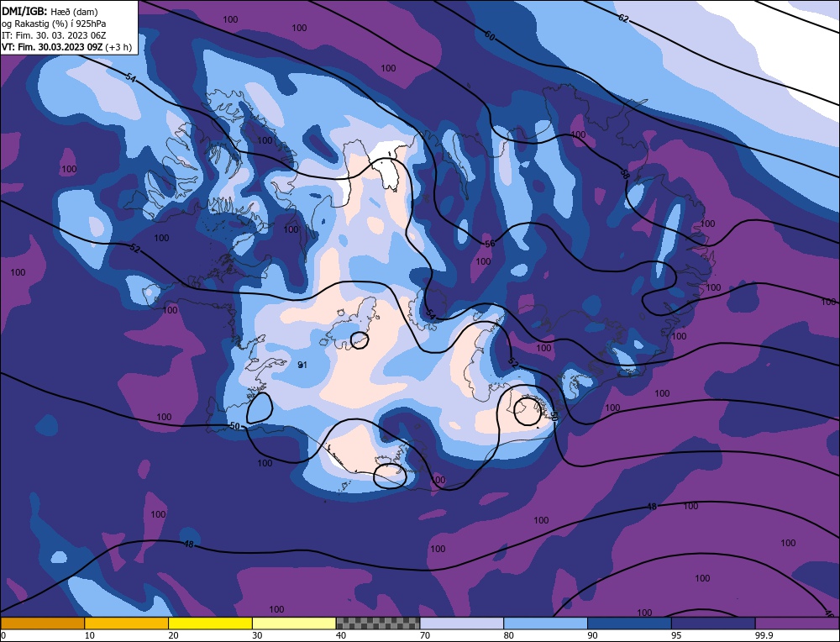Click the '60' contour label

(490, 36)
